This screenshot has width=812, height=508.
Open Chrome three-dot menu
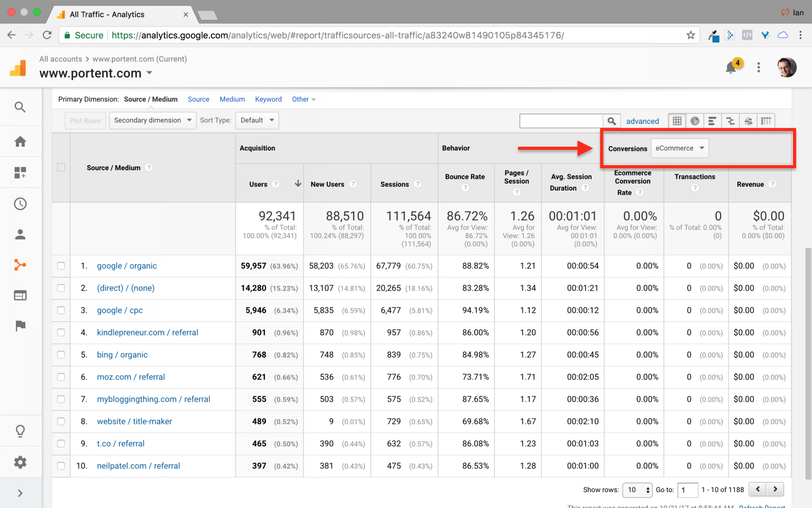point(800,35)
